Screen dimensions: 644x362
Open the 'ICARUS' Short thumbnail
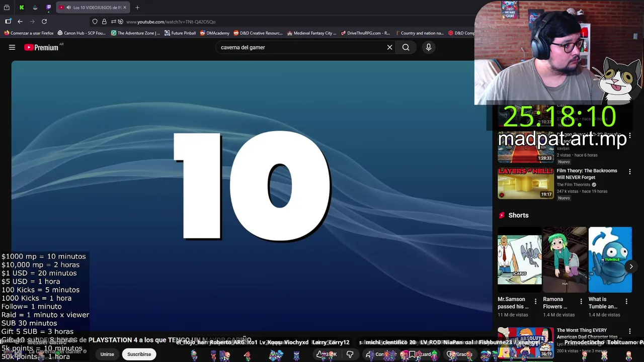[520, 259]
